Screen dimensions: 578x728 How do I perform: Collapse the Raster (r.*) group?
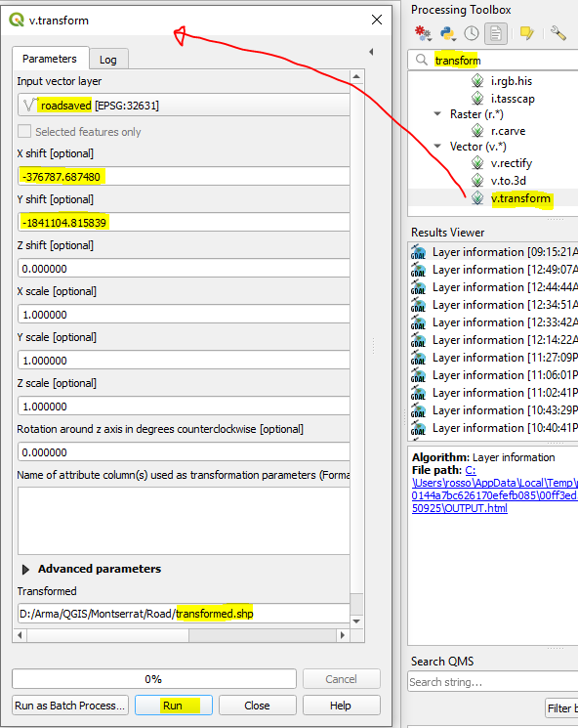437,113
